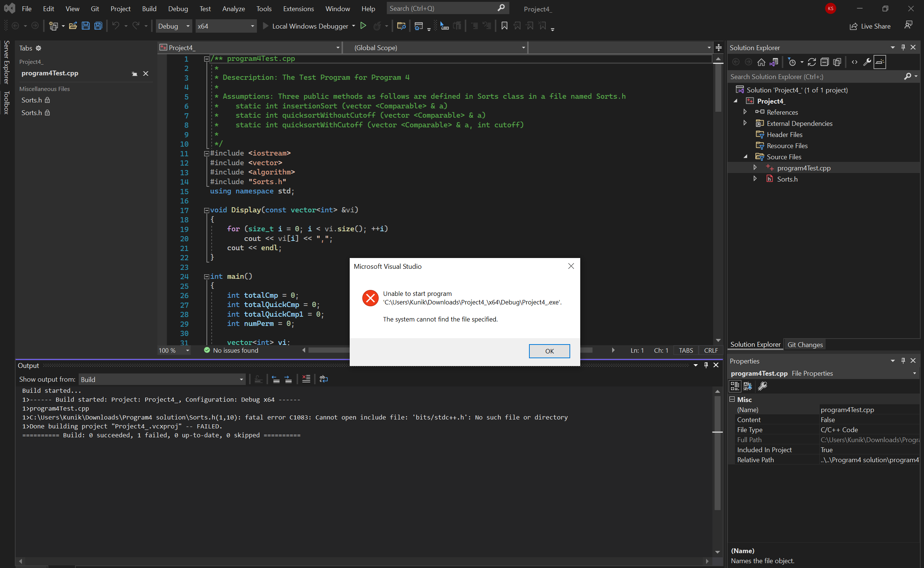Click the bookmark toggle icon in toolbar
The width and height of the screenshot is (924, 568).
tap(504, 26)
